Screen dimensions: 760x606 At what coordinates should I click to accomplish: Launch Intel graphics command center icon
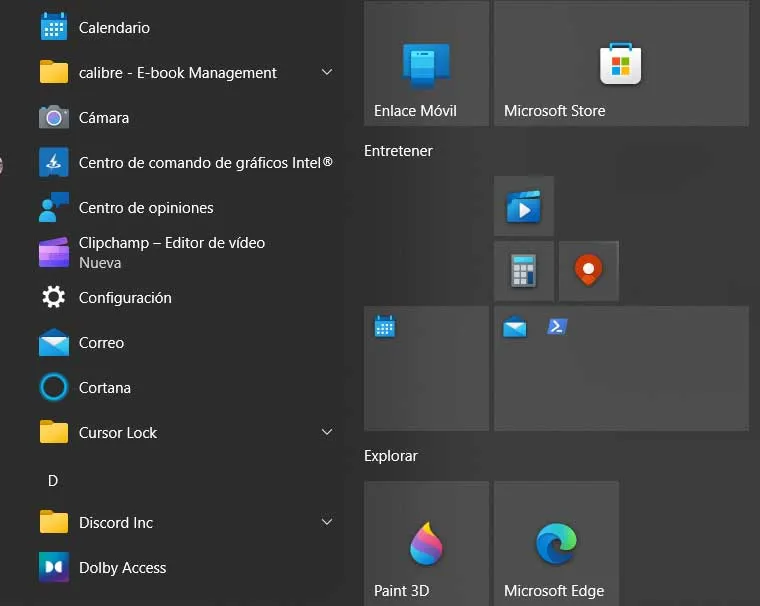point(54,162)
